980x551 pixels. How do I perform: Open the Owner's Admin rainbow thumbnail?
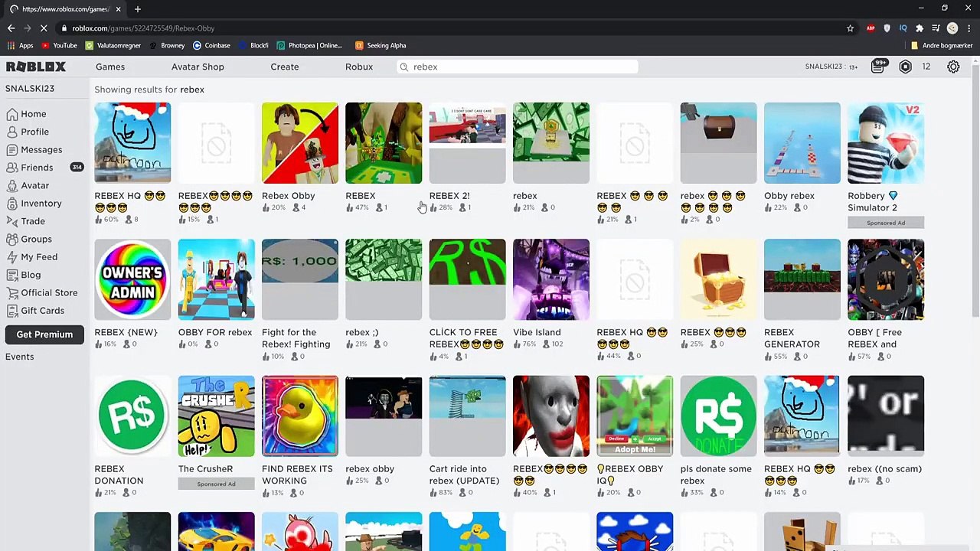tap(132, 279)
